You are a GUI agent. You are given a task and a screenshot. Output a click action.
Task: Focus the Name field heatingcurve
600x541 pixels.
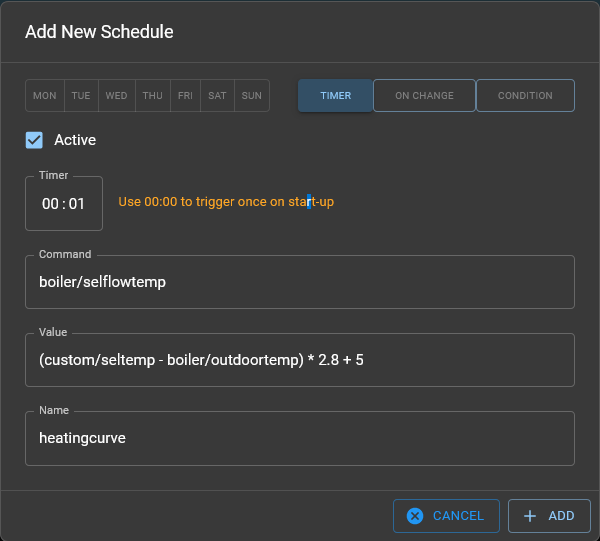pyautogui.click(x=300, y=438)
